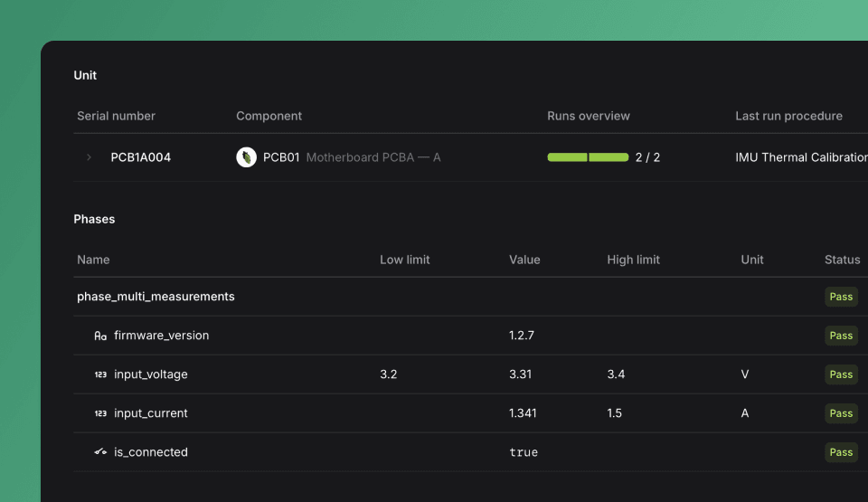Click the input_voltage unit V

point(745,374)
